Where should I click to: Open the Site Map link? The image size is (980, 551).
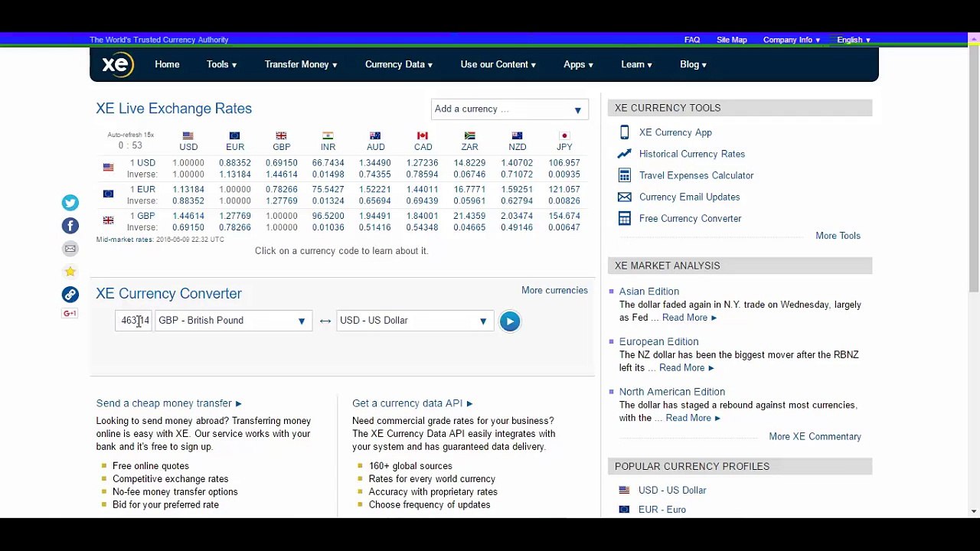[x=732, y=40]
